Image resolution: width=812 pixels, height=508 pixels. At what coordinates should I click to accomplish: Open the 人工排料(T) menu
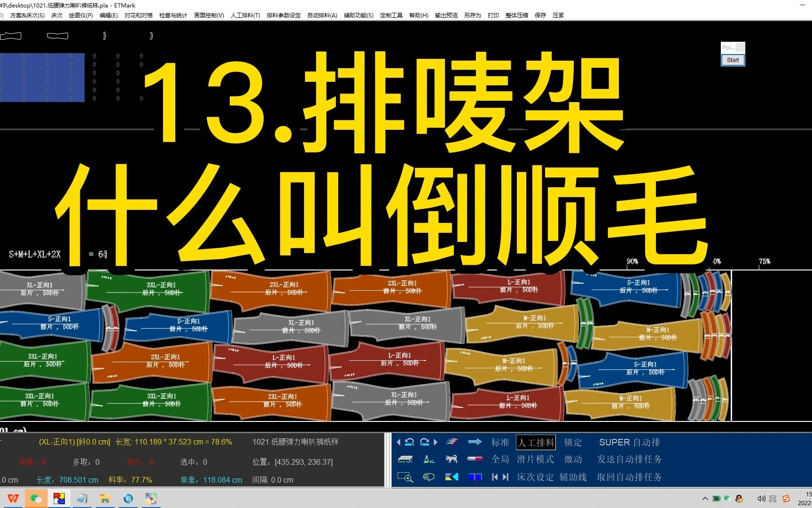tap(245, 15)
